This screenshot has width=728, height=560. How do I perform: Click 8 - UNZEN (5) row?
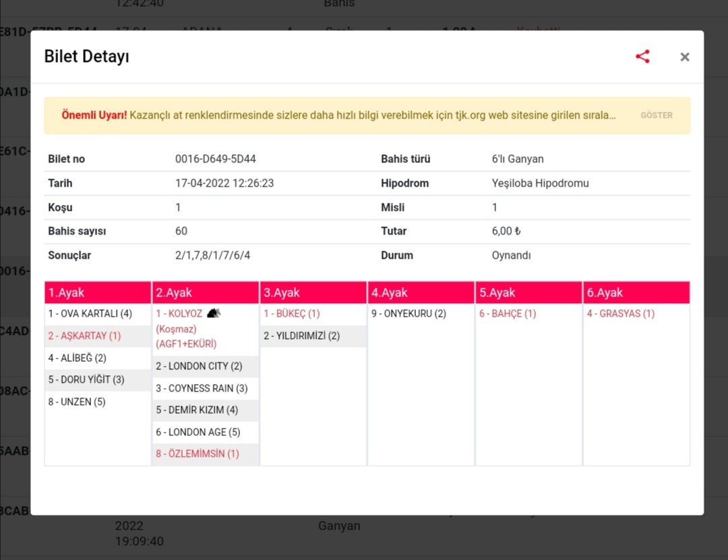pos(98,402)
